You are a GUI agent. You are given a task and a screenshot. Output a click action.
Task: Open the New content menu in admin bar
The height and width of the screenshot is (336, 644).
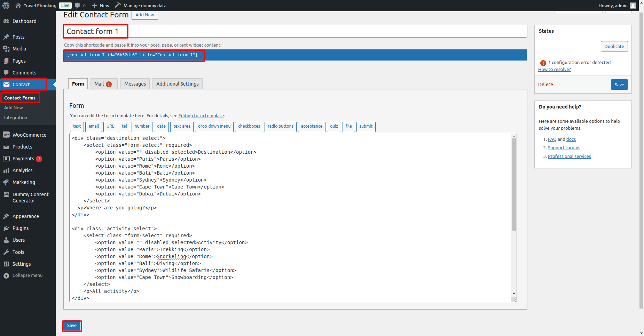tap(101, 6)
